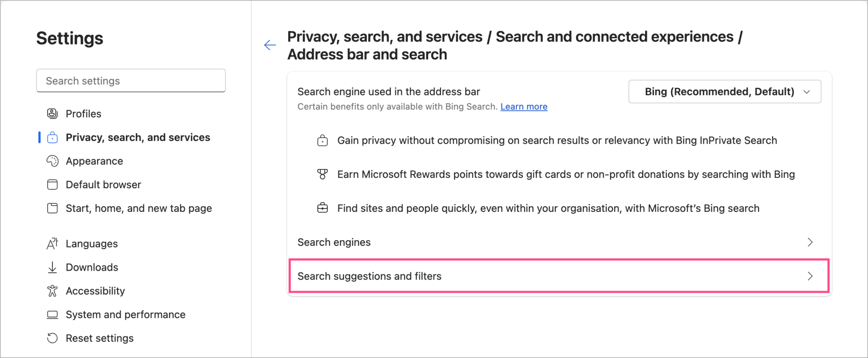The width and height of the screenshot is (868, 358).
Task: Select Start, home, and new tab page
Action: click(139, 208)
